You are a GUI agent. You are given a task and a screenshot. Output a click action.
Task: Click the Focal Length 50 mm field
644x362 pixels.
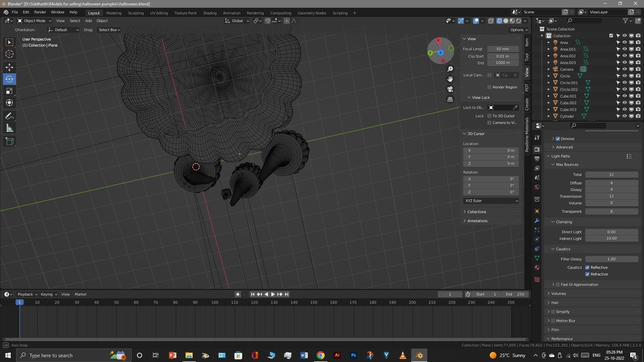tap(503, 49)
